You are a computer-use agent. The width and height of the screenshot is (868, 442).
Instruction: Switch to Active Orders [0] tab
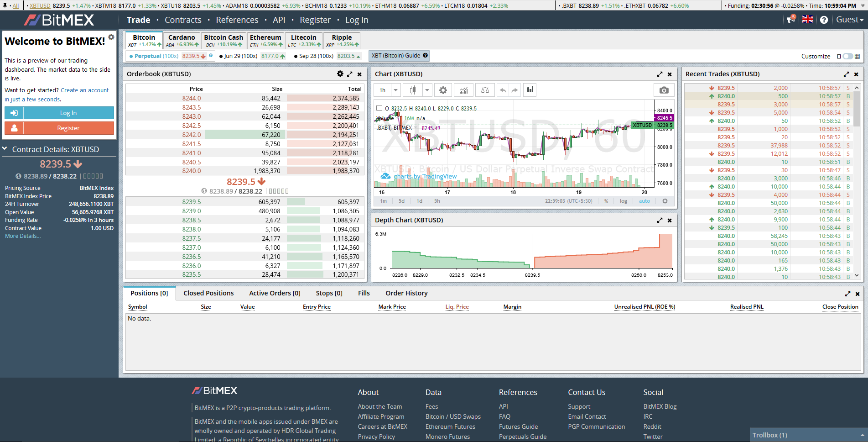tap(275, 293)
